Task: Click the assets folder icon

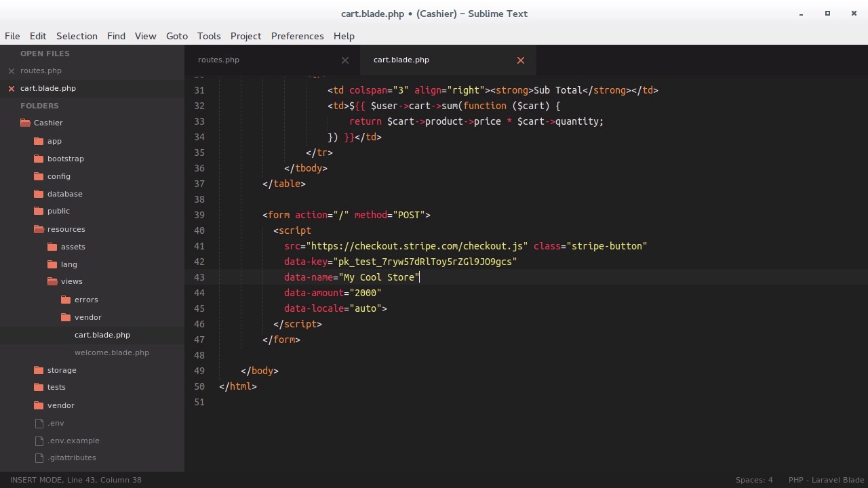Action: coord(52,247)
